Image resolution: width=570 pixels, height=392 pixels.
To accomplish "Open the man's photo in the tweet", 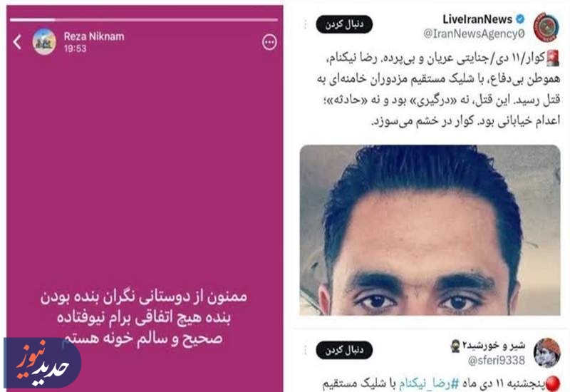I will (430, 229).
